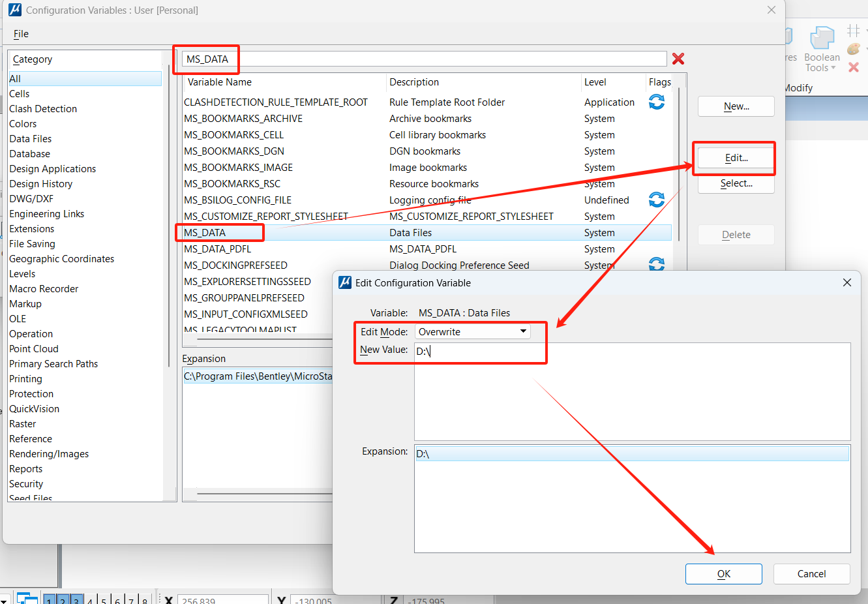The image size is (868, 604).
Task: Open the File menu
Action: [21, 34]
